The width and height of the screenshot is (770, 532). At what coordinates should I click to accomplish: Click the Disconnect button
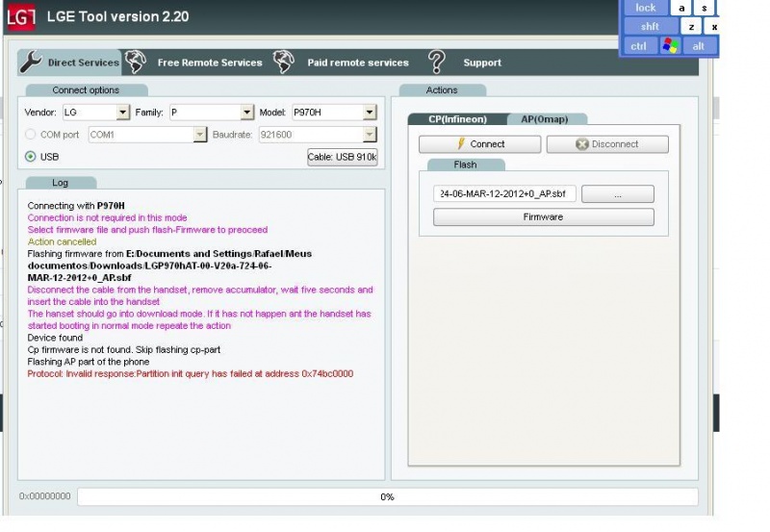tap(607, 143)
